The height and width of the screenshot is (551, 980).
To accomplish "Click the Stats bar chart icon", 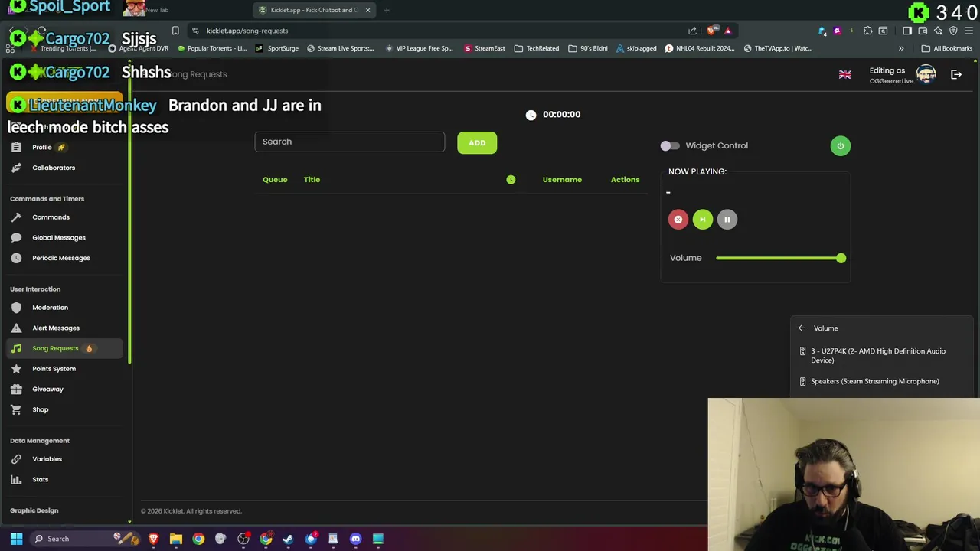I will [16, 480].
